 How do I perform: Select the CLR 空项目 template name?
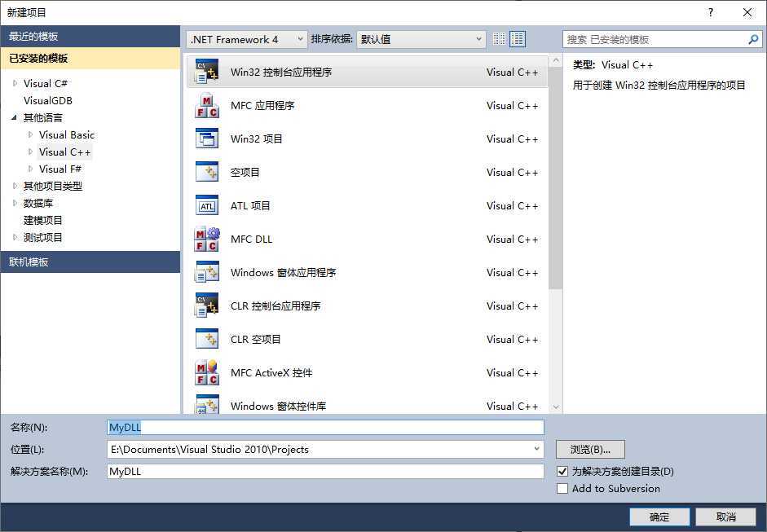[256, 340]
